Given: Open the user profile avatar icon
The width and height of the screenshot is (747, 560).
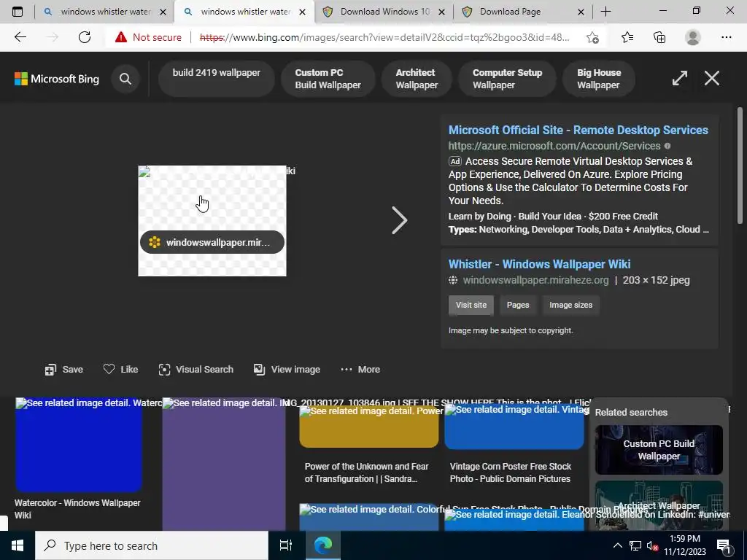Looking at the screenshot, I should 693,37.
